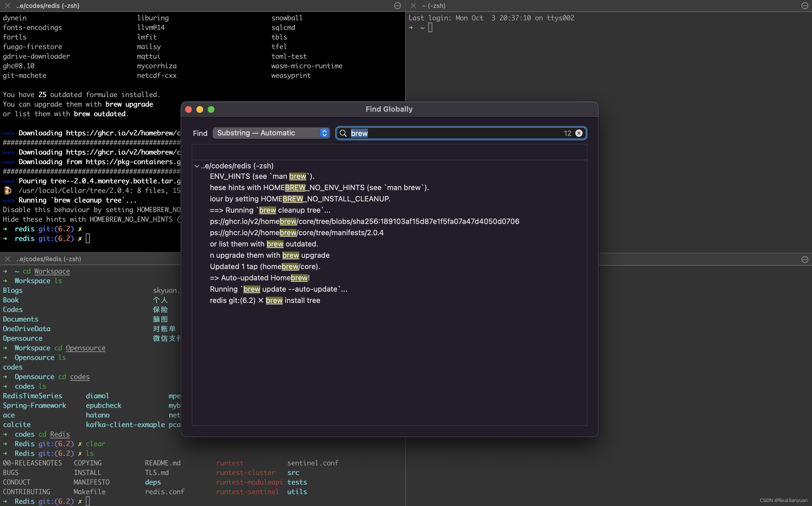Select result 'Updated 1 tap (homebrew/core).'
The width and height of the screenshot is (812, 506).
tap(265, 266)
